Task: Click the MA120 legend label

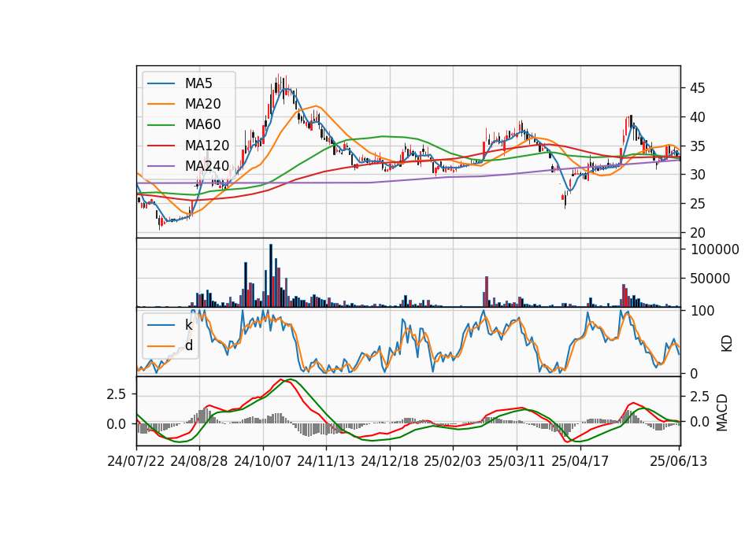Action: [207, 146]
